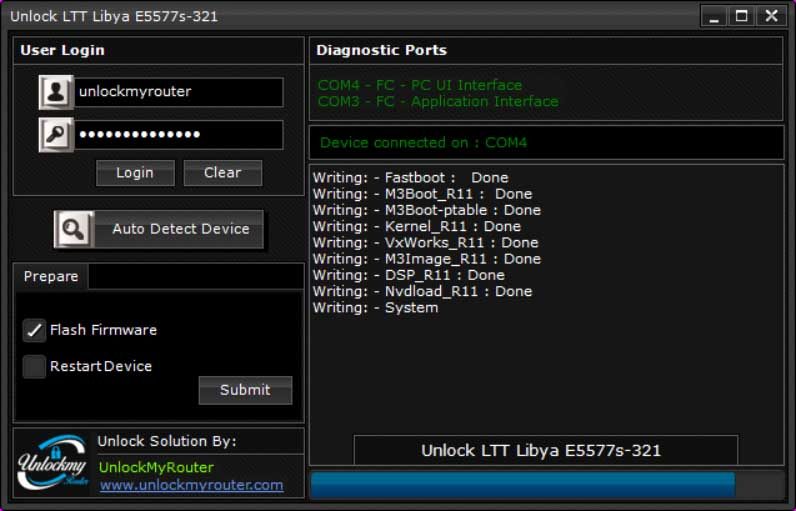Select COM3 - FC - Application Interface port
796x511 pixels.
[x=438, y=101]
